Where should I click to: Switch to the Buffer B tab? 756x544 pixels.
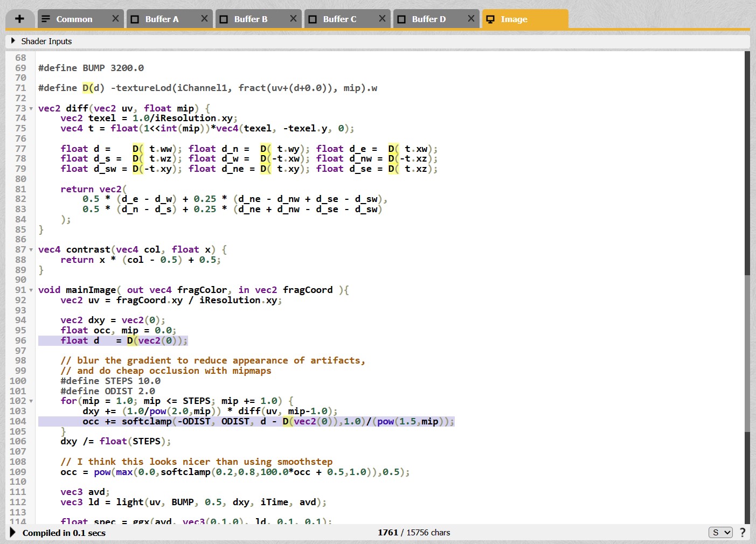(x=251, y=19)
